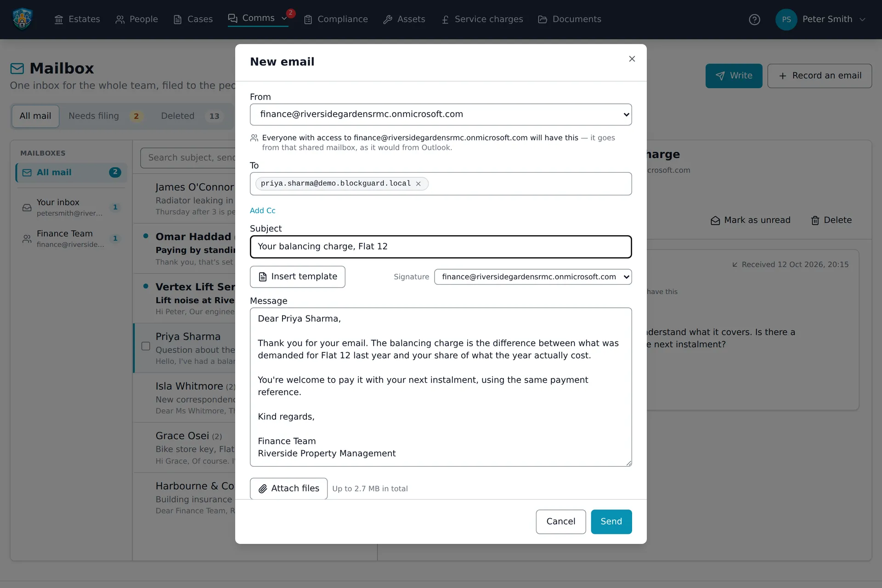Close the New email dialog
The width and height of the screenshot is (882, 588).
pyautogui.click(x=632, y=59)
